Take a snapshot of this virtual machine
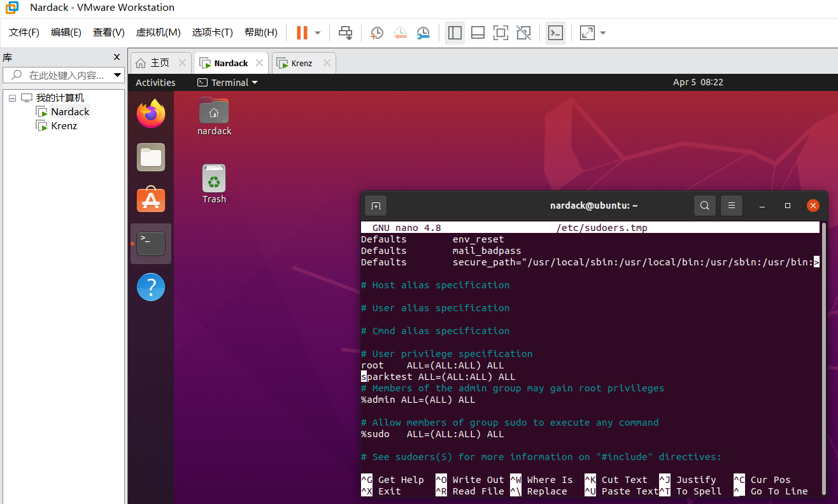This screenshot has height=504, width=838. click(x=377, y=32)
